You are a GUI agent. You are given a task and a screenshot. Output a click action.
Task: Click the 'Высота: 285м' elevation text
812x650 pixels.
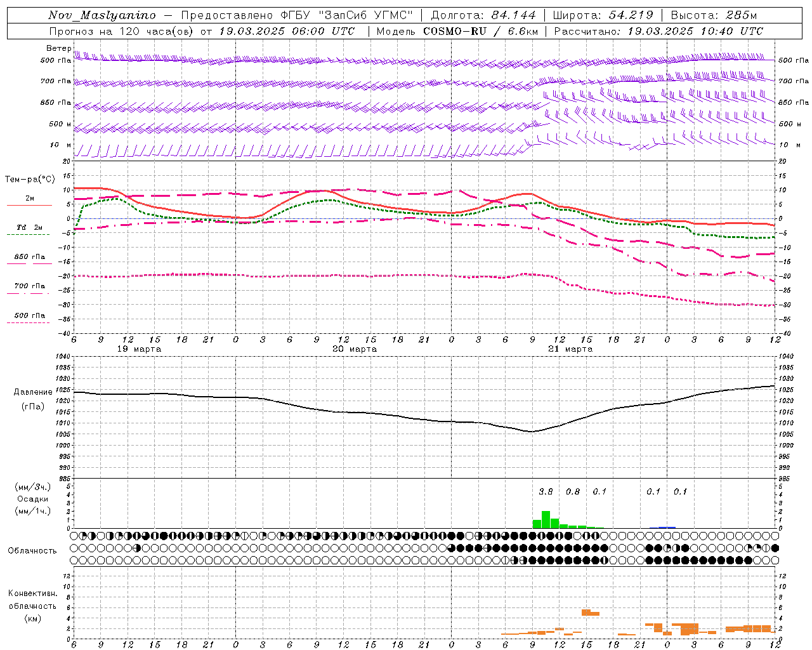[x=714, y=15]
